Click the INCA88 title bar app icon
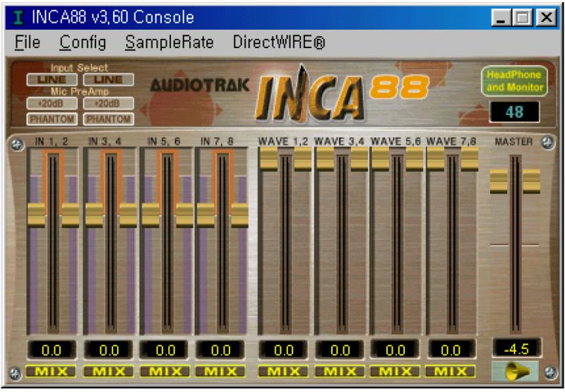This screenshot has height=392, width=565. pos(18,17)
